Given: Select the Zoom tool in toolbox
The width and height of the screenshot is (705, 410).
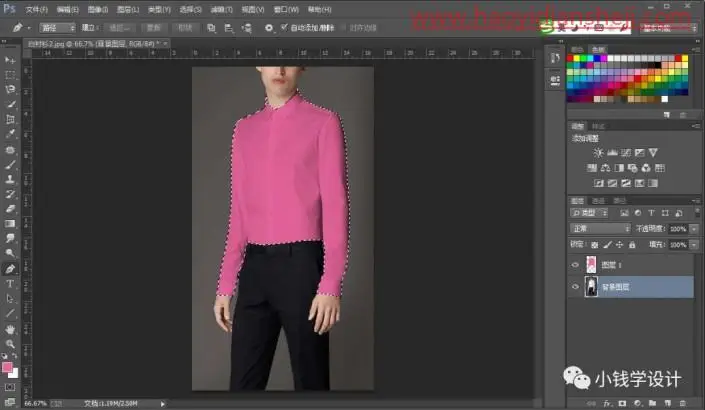Looking at the screenshot, I should [x=10, y=344].
